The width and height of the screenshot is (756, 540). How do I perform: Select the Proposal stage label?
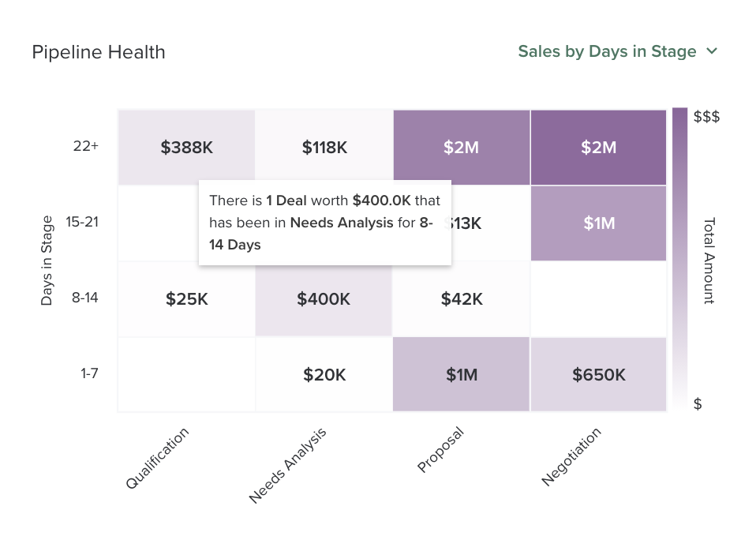click(x=440, y=448)
